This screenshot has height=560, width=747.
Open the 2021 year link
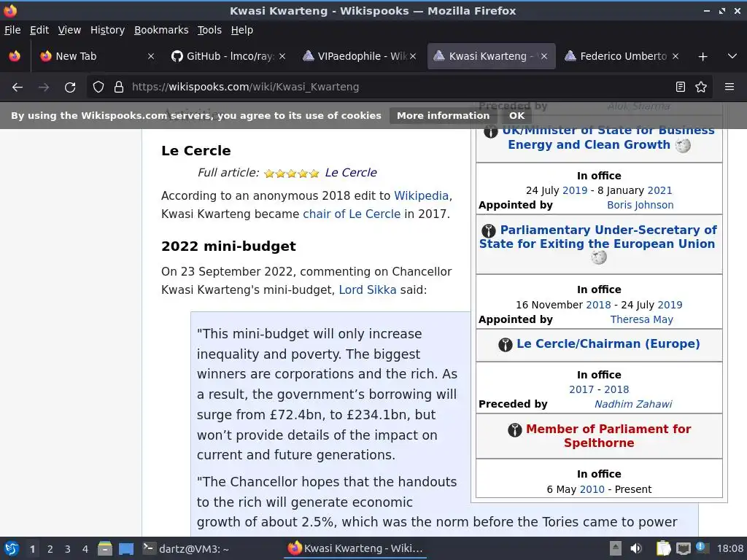[659, 190]
